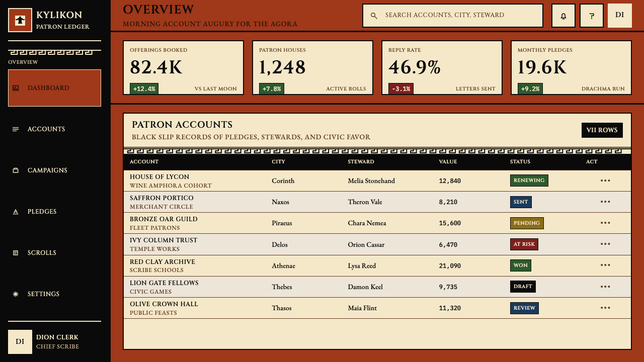Click the Sent status badge
644x362 pixels.
point(521,202)
